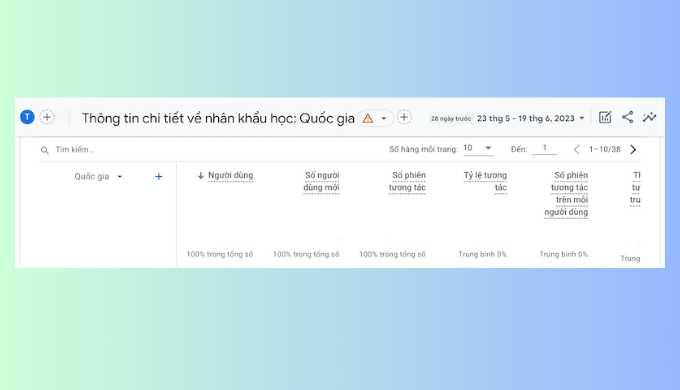
Task: Click the blue T segment badge
Action: [x=27, y=117]
